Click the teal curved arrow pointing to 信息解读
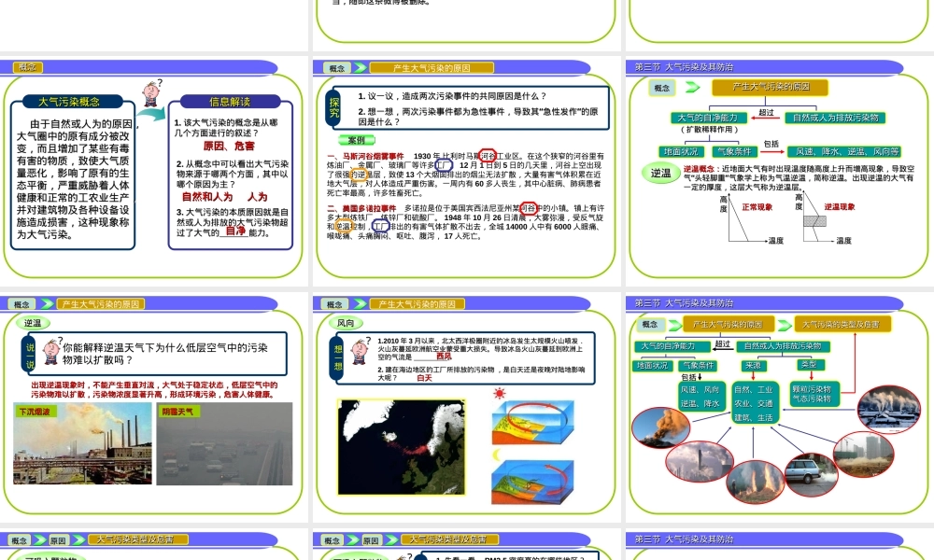 coord(151,113)
